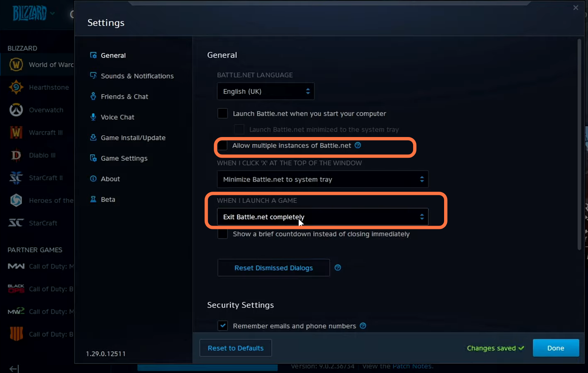This screenshot has width=588, height=373.
Task: Click the World of Warcraft game icon
Action: [16, 65]
